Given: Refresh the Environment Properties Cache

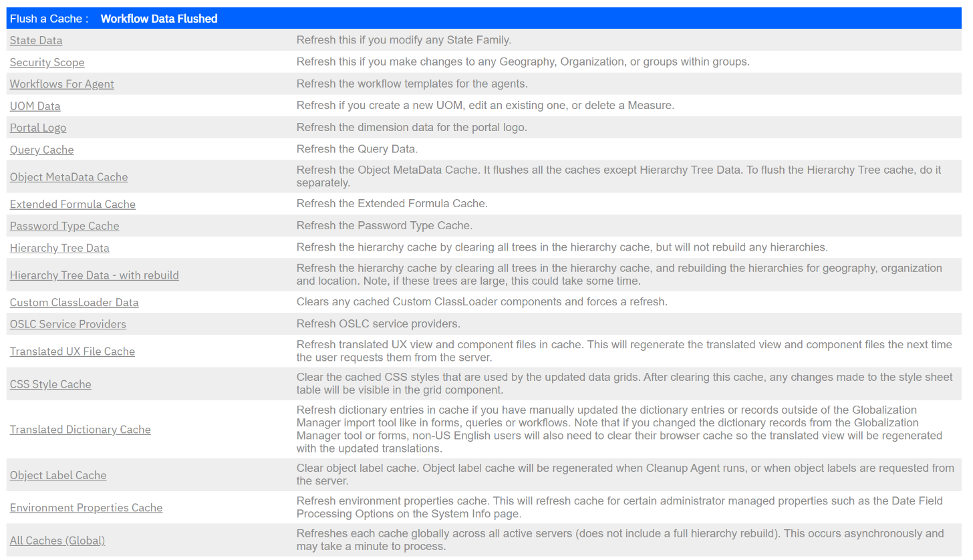Looking at the screenshot, I should point(86,508).
